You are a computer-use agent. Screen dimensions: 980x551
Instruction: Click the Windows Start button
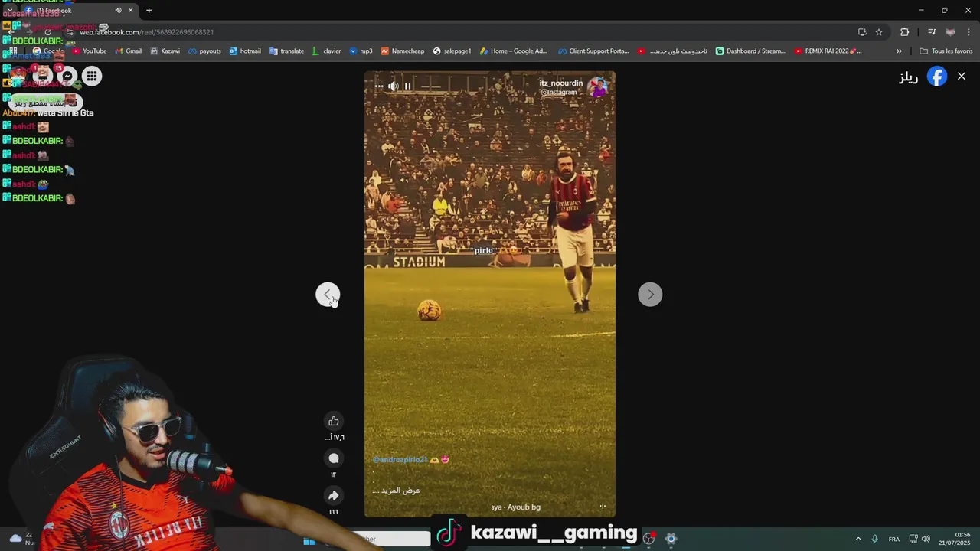coord(309,540)
